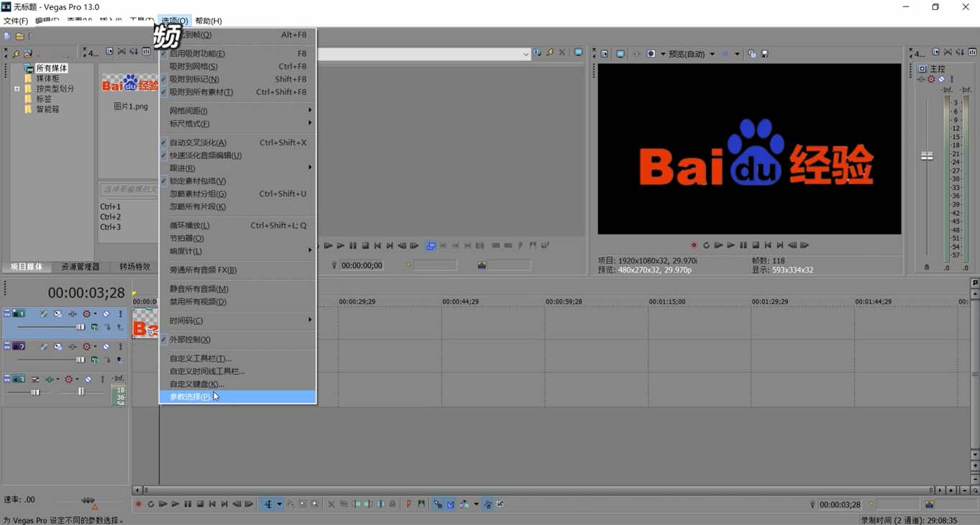Mute video track 1
980x525 pixels.
pyautogui.click(x=106, y=314)
